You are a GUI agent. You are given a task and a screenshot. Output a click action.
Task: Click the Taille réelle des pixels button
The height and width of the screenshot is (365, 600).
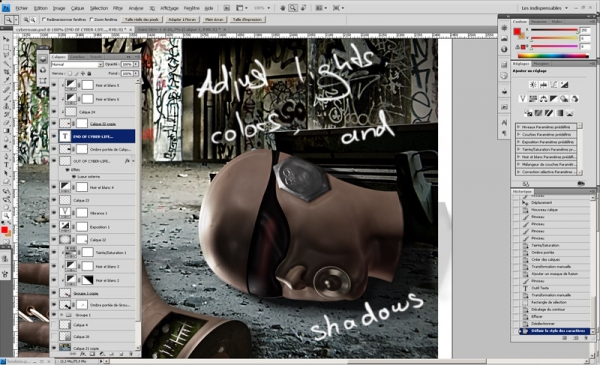pos(142,20)
